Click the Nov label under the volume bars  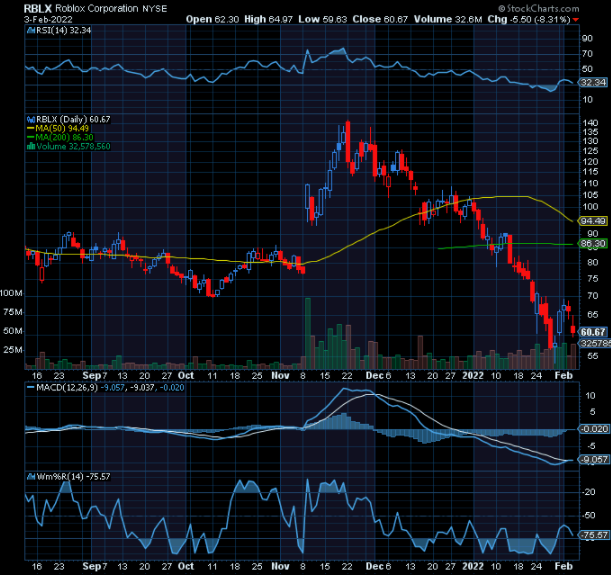click(280, 376)
